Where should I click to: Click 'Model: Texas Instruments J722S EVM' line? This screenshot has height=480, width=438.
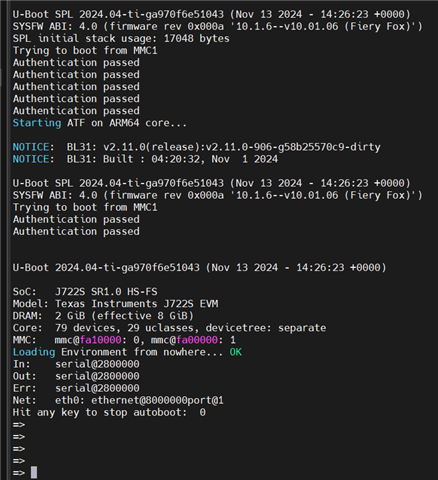pos(115,304)
